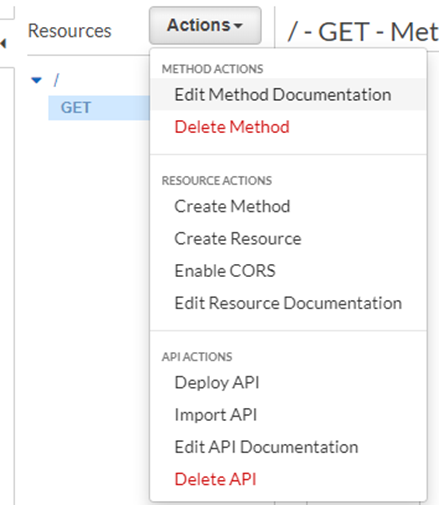
Task: Open the Actions dropdown button
Action: click(205, 25)
